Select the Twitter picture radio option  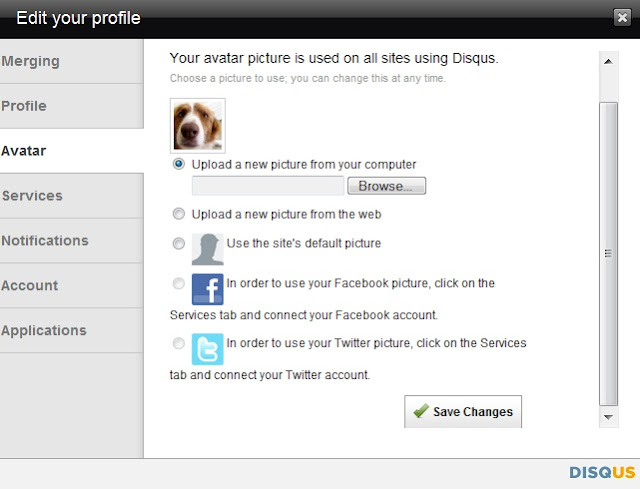click(x=179, y=344)
